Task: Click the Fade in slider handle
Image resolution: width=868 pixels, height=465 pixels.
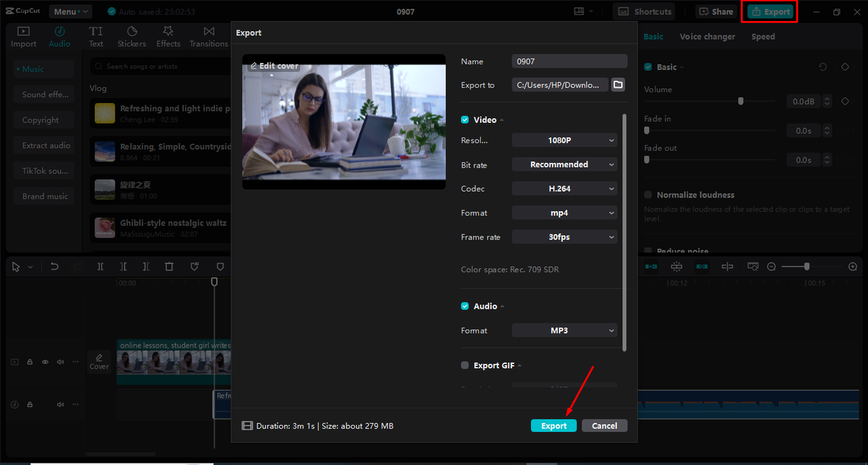Action: tap(646, 130)
